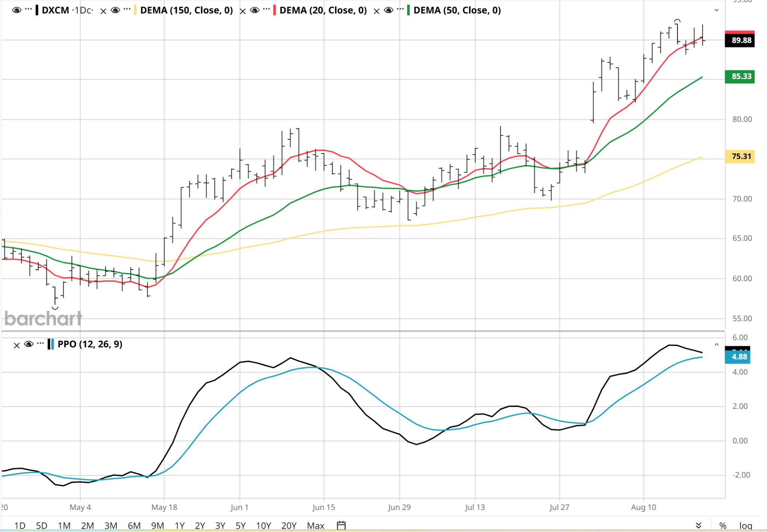The height and width of the screenshot is (532, 767).
Task: Click the 89.88 last price label
Action: [740, 40]
